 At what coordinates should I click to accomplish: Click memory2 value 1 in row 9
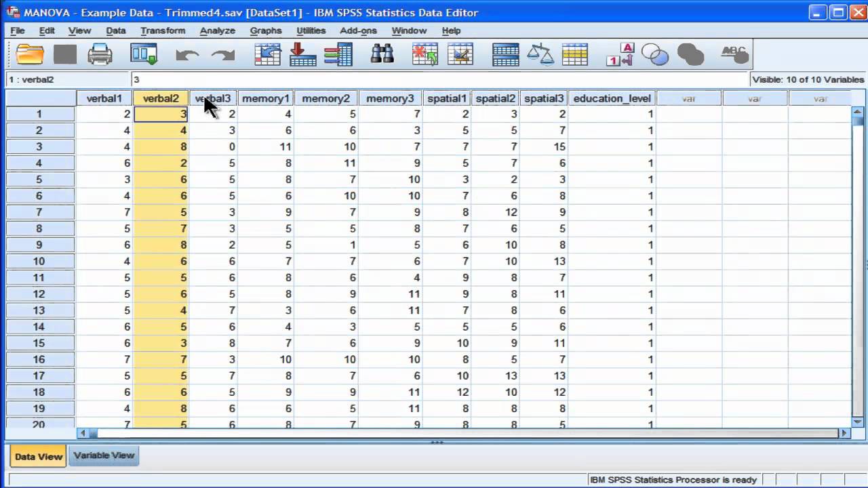[x=326, y=245]
